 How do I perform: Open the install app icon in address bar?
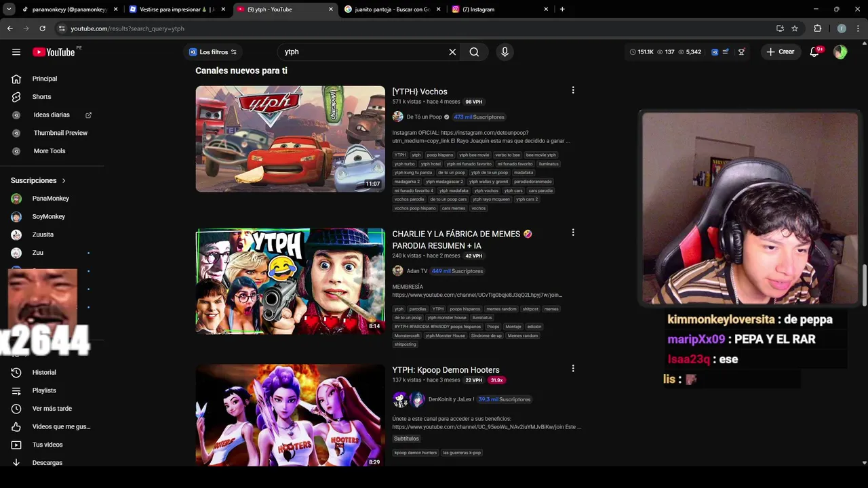[780, 28]
